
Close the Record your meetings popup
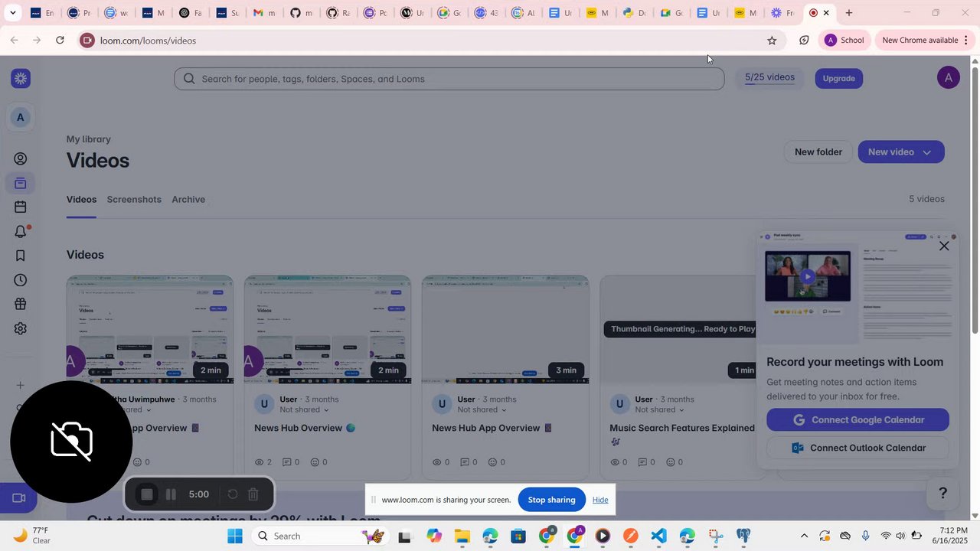click(x=944, y=246)
